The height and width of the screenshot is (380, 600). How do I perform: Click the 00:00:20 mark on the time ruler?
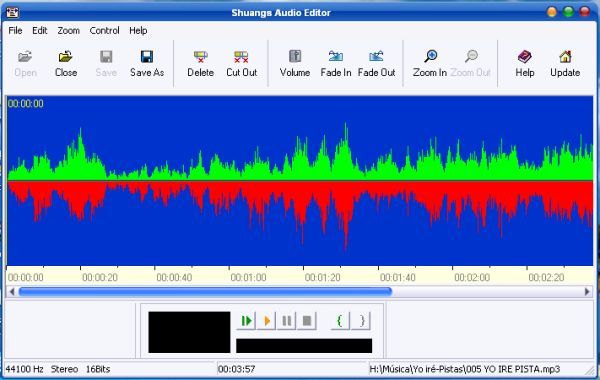pos(100,277)
